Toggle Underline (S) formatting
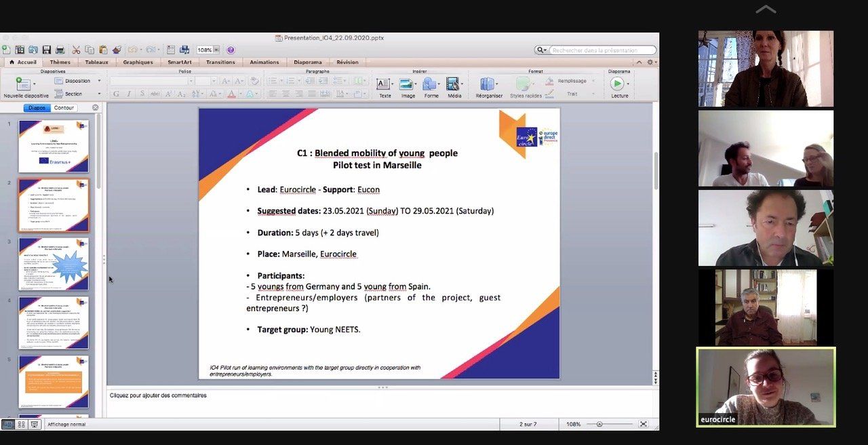This screenshot has height=445, width=868. point(142,94)
